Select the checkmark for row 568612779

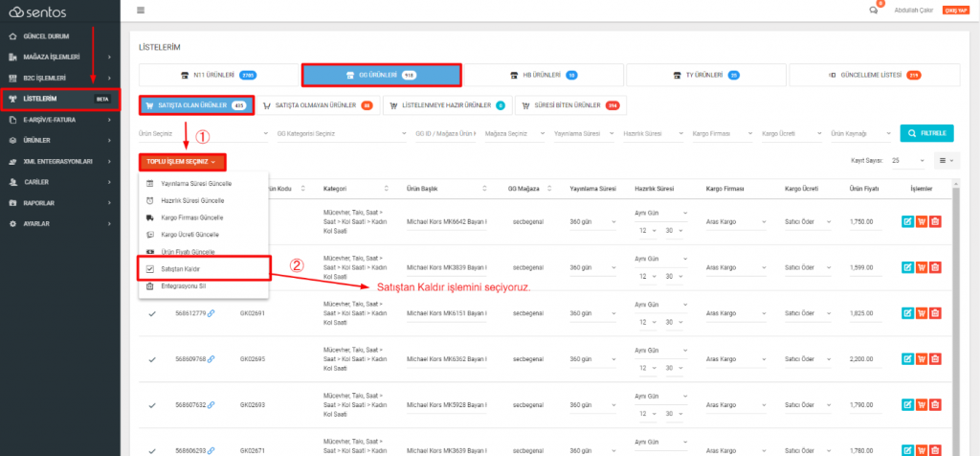point(152,313)
